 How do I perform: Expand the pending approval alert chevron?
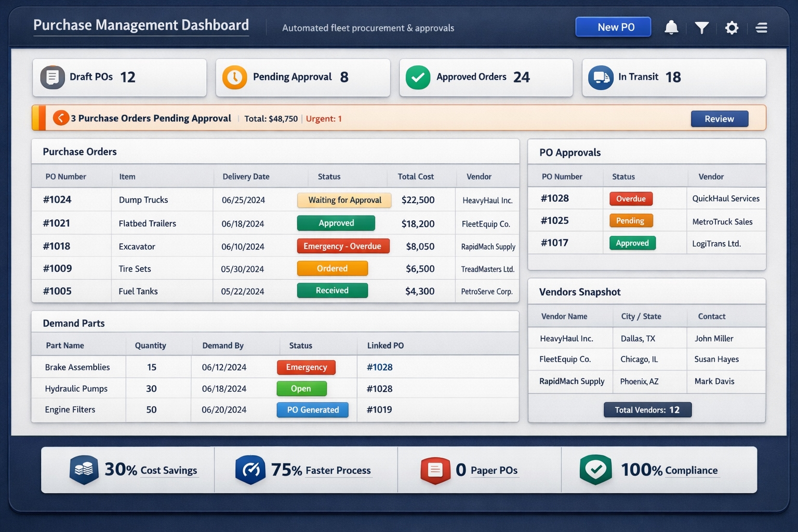(61, 118)
